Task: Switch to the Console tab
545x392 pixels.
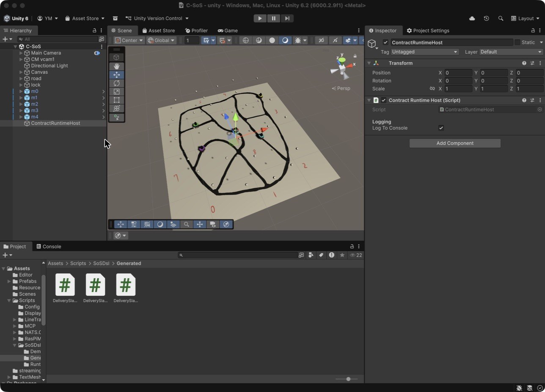Action: pos(49,247)
